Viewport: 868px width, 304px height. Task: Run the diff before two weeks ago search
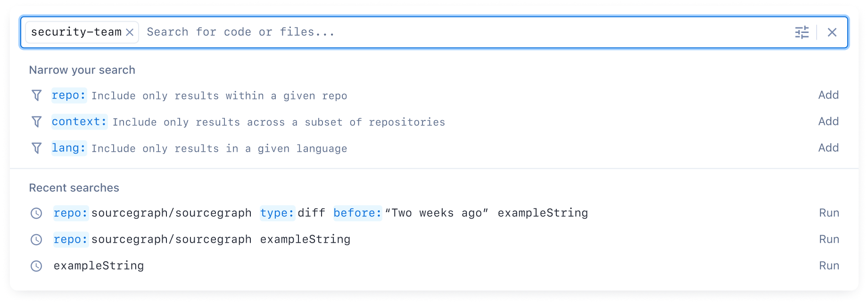click(829, 213)
